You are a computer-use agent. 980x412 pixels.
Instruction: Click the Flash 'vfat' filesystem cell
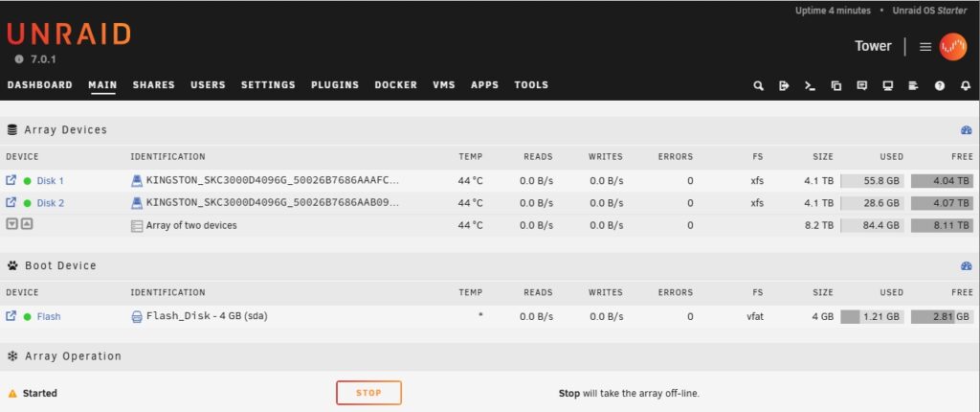coord(755,317)
